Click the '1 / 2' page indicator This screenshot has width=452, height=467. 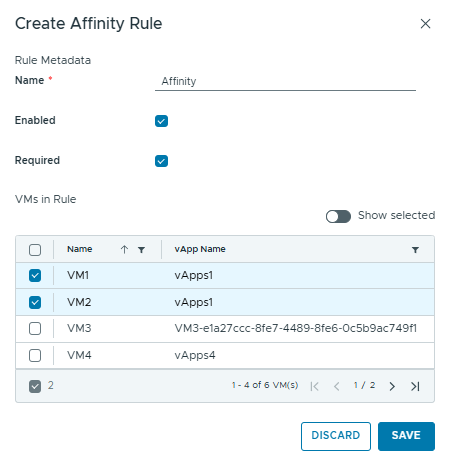click(364, 385)
